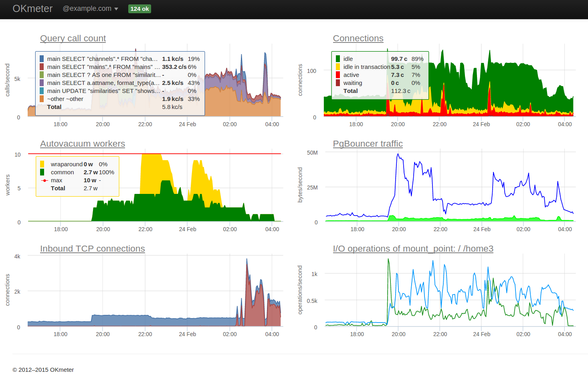Select the SELECT "channels" query legend entry
The height and width of the screenshot is (383, 588).
pos(102,59)
